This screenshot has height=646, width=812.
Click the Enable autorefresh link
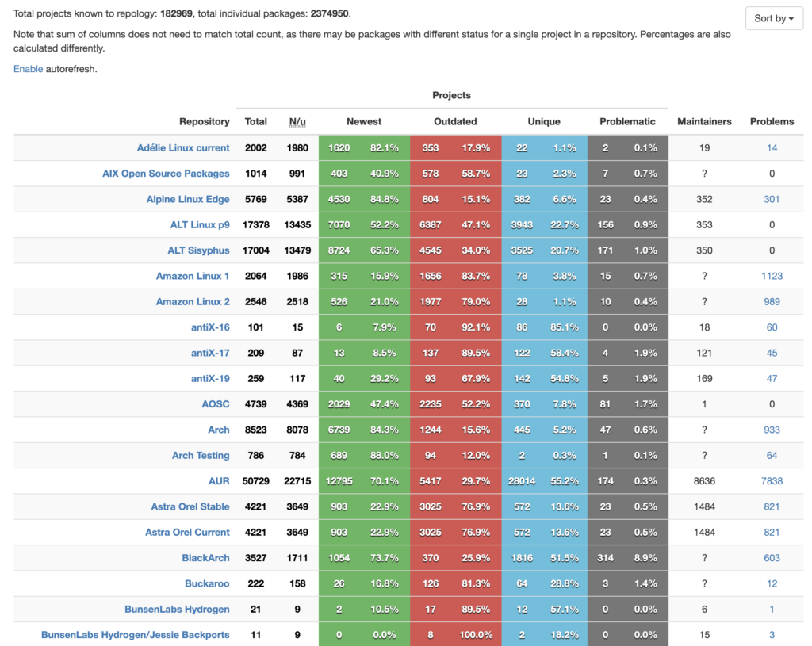pos(28,69)
